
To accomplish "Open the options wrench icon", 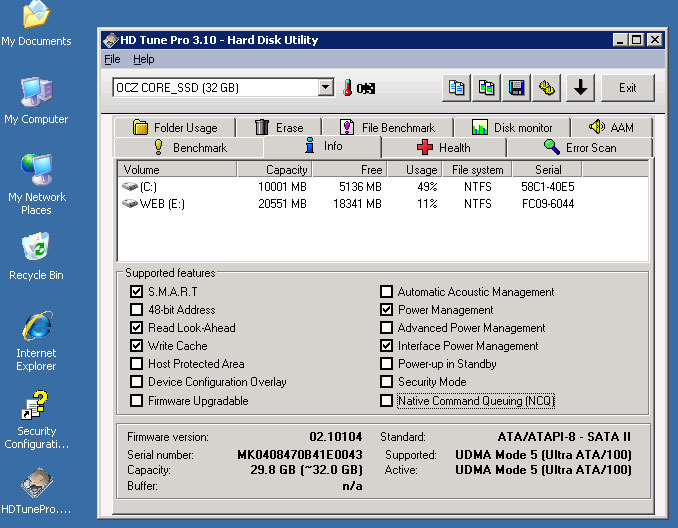I will tap(548, 88).
